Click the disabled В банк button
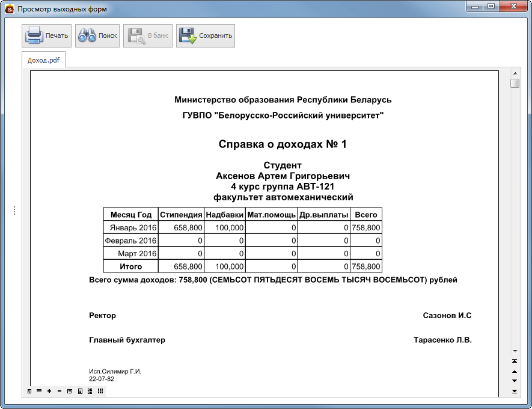Image resolution: width=532 pixels, height=409 pixels. (x=148, y=35)
